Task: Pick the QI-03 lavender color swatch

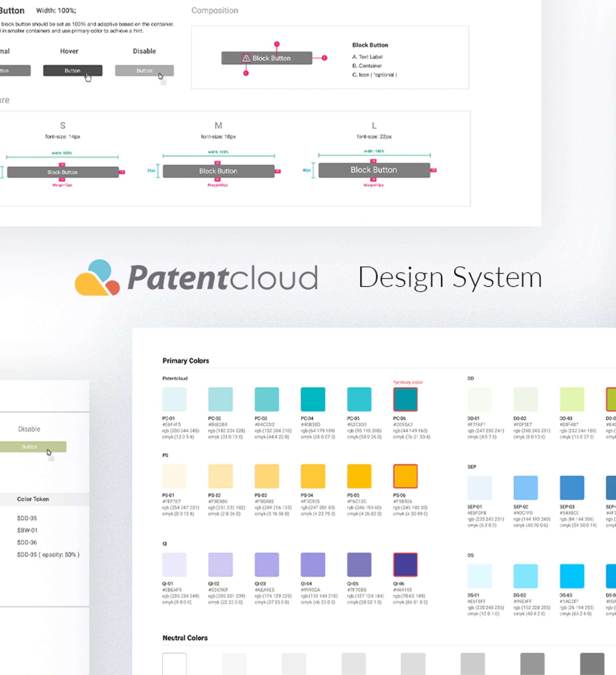Action: click(267, 564)
